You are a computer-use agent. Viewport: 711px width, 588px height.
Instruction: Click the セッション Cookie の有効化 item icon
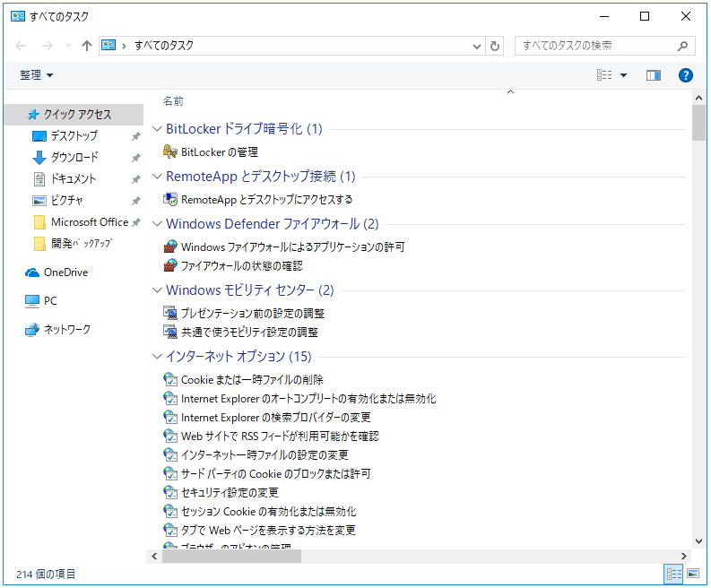point(170,511)
